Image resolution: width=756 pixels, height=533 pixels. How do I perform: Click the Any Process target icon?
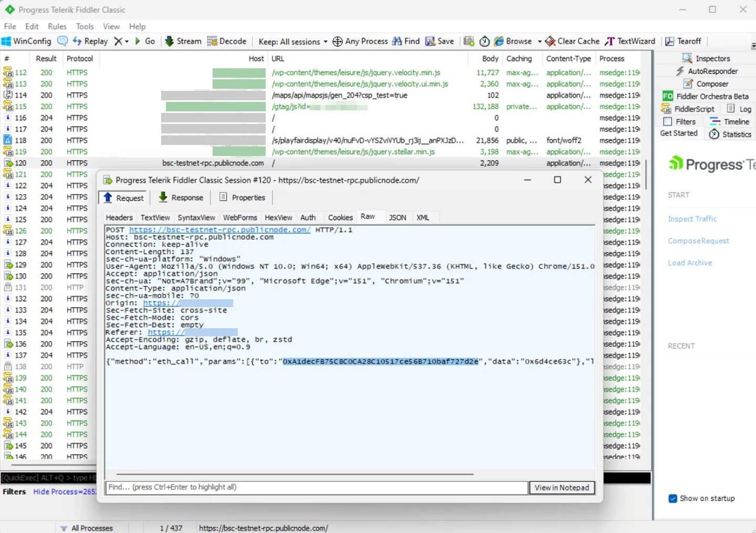338,41
